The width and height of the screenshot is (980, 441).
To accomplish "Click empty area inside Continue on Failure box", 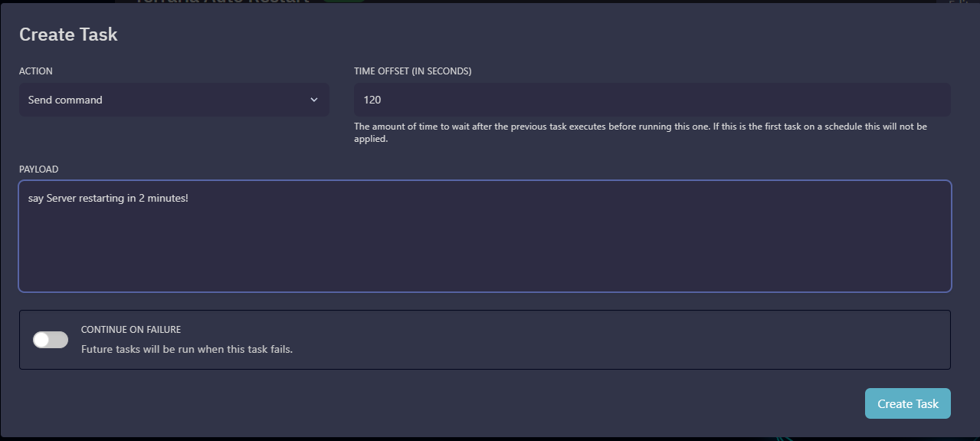I will click(x=613, y=340).
